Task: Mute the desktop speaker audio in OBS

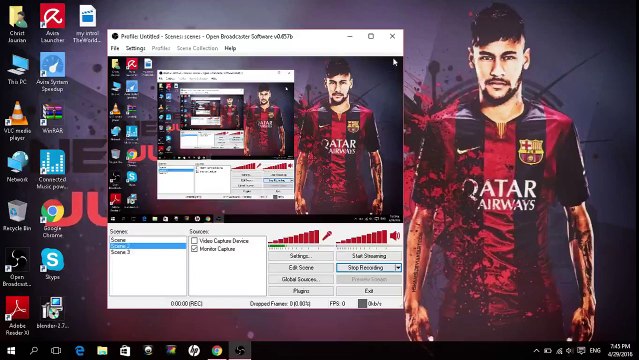Action: tap(395, 236)
